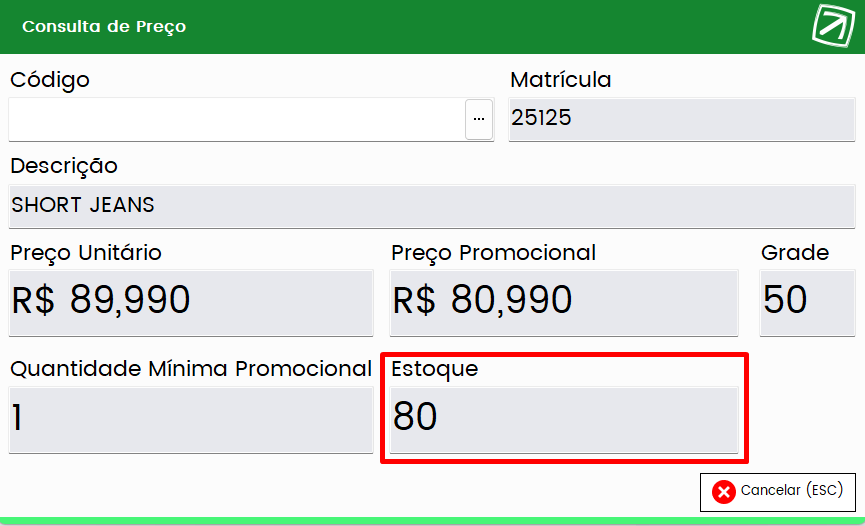Click the Quantidade Mínima Promocional label

(x=191, y=369)
